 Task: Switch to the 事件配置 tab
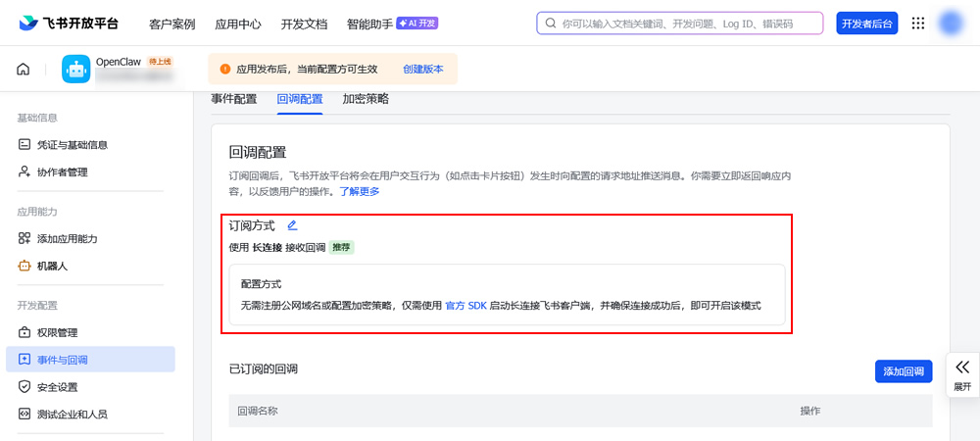tap(234, 99)
